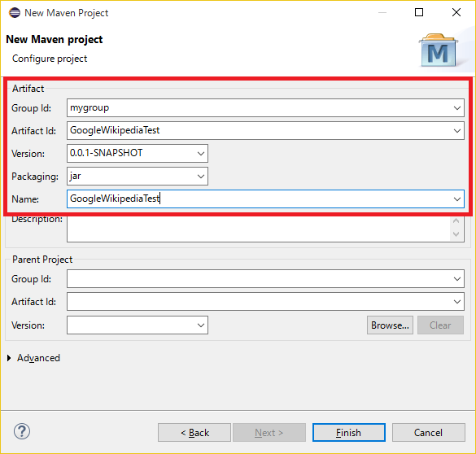Maximize the New Maven Project window
Screen dimensions: 476x454
[419, 12]
